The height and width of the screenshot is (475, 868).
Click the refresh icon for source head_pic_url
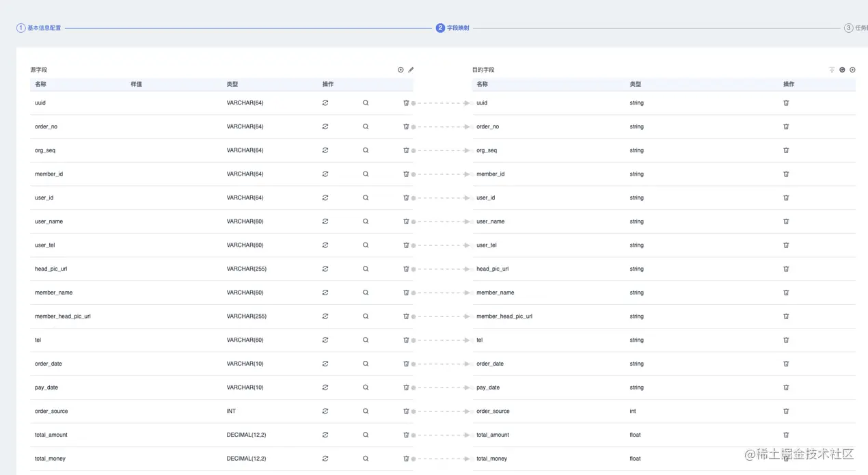[325, 269]
